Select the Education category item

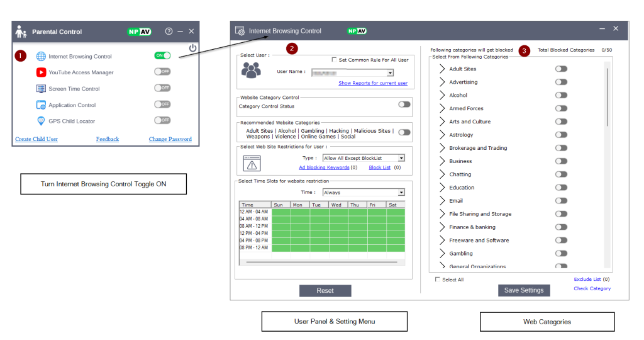[x=462, y=187]
